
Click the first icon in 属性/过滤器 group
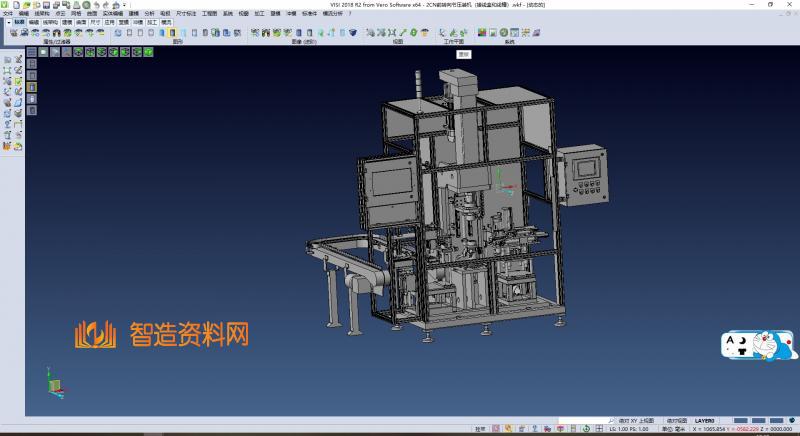click(12, 33)
